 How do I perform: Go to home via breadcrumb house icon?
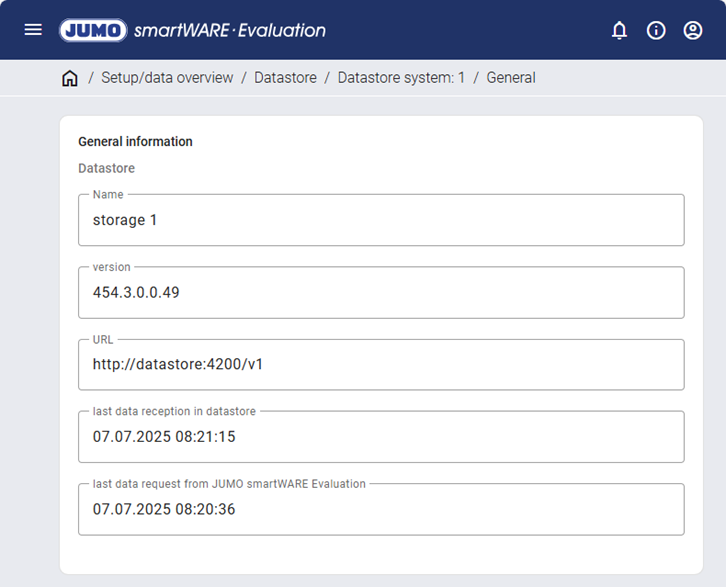(69, 78)
